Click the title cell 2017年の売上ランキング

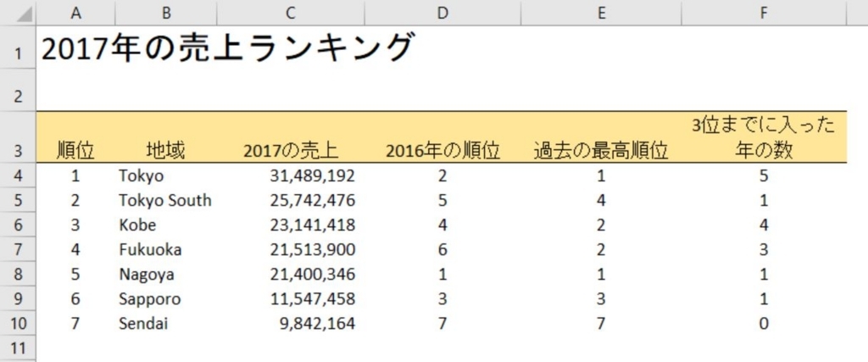click(227, 48)
